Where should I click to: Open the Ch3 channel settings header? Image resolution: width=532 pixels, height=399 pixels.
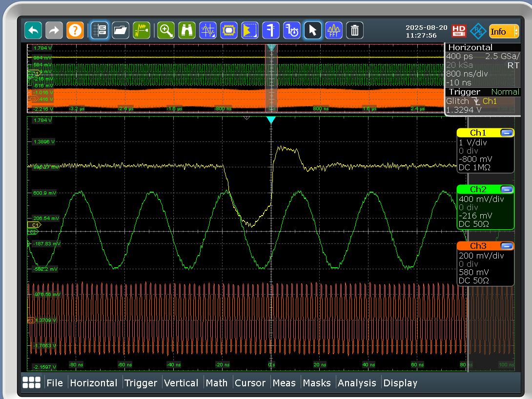[x=478, y=246]
